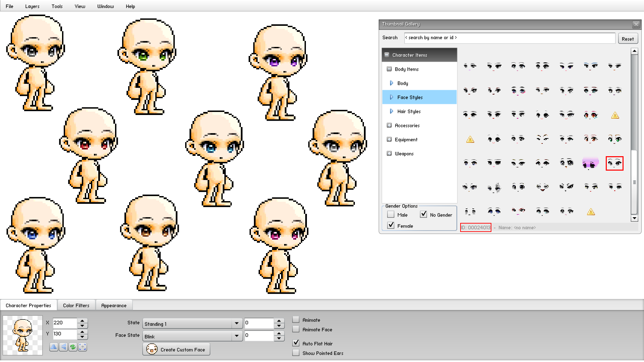Image resolution: width=644 pixels, height=362 pixels.
Task: Click the center-on-canvas crosshair icon
Action: point(83,347)
